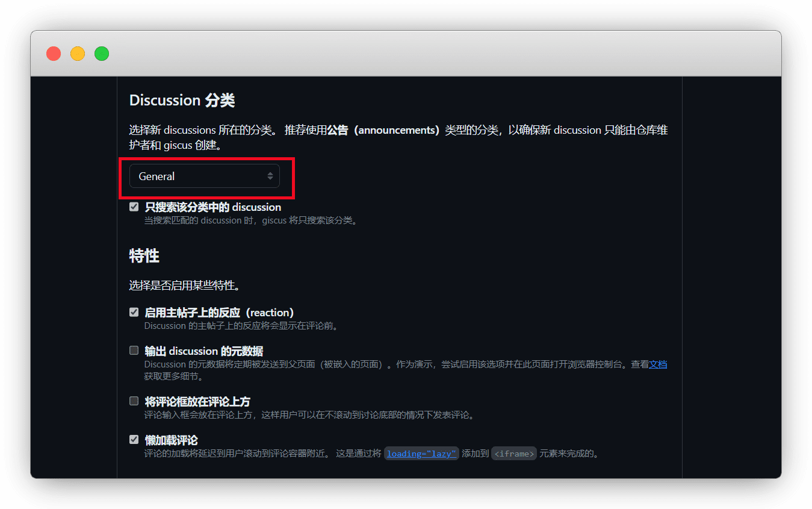Image resolution: width=812 pixels, height=509 pixels.
Task: Open the General category dropdown
Action: point(204,176)
